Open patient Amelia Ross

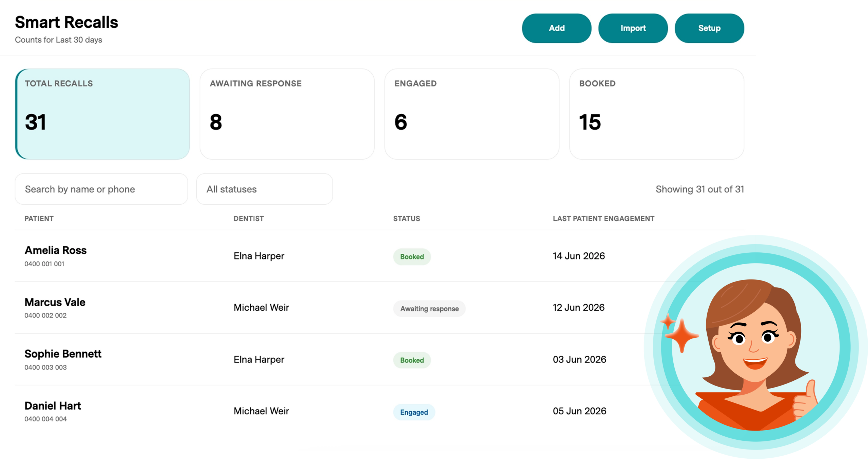click(x=56, y=250)
